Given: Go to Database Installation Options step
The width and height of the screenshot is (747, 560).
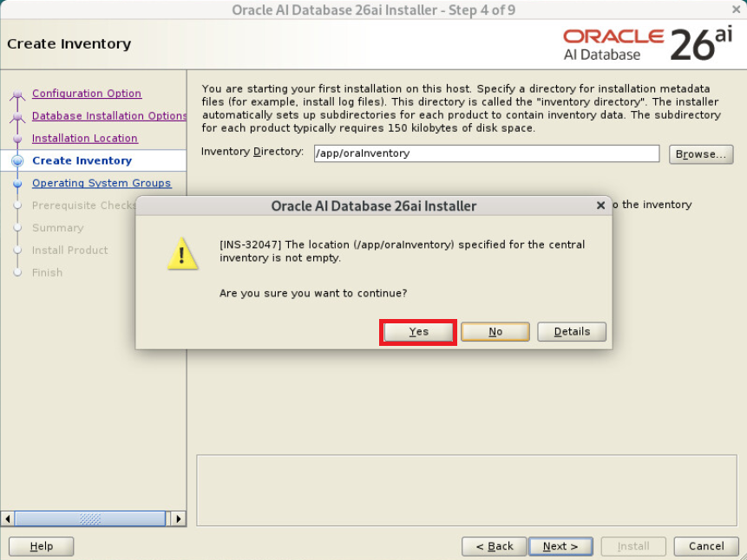Looking at the screenshot, I should tap(109, 115).
